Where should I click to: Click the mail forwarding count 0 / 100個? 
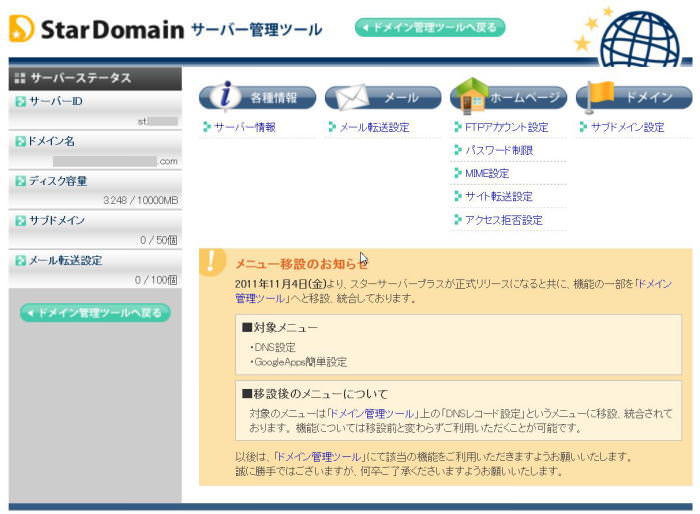click(156, 280)
